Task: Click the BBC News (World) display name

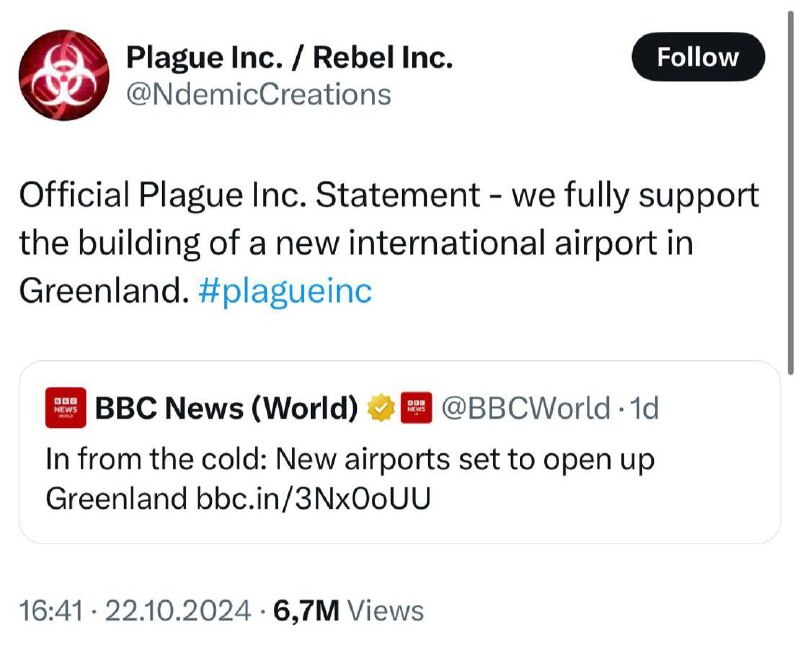Action: click(227, 408)
